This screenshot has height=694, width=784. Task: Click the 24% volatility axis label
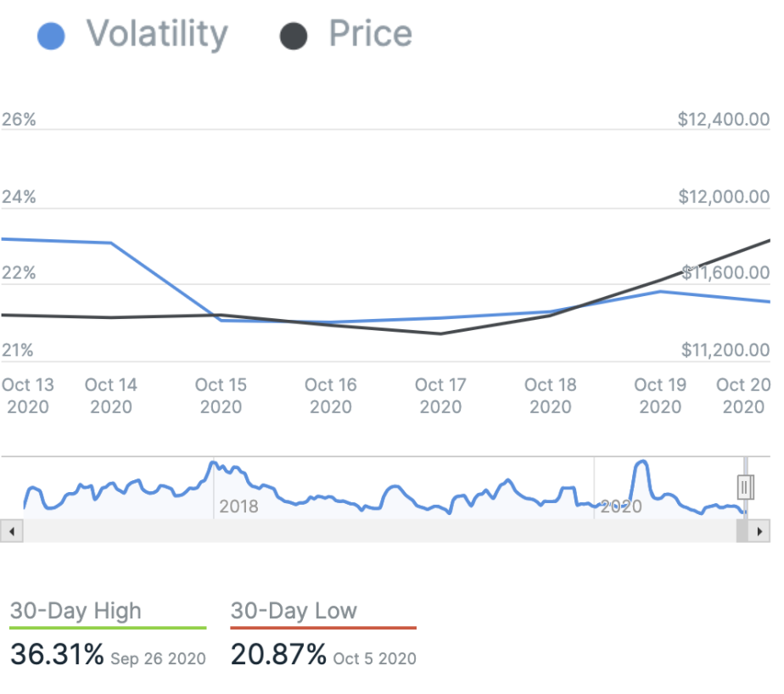point(19,197)
